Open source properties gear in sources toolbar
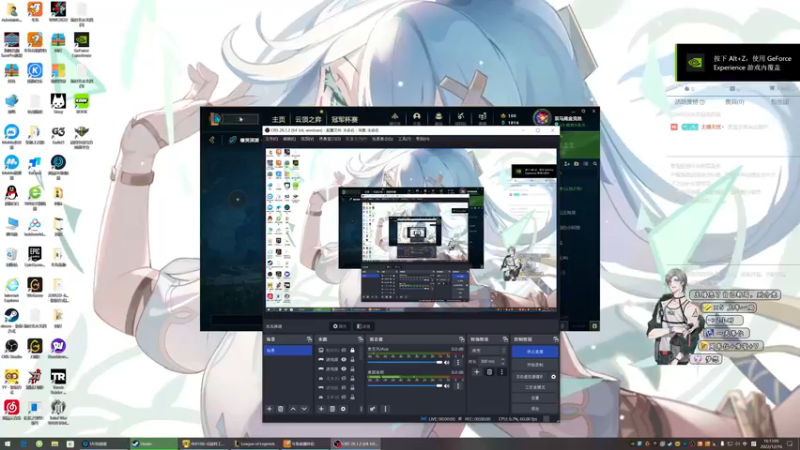The image size is (800, 450). click(x=343, y=409)
